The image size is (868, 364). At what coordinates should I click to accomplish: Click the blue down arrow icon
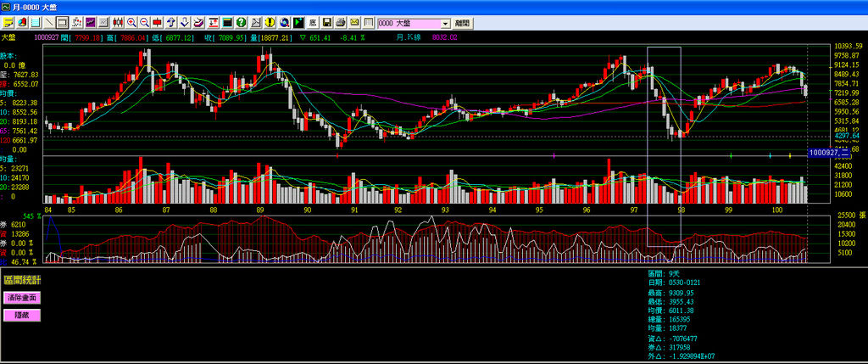point(185,23)
